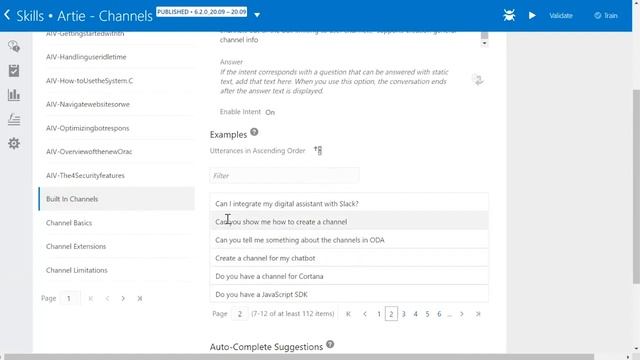Click the Train button
The height and width of the screenshot is (360, 640).
click(x=606, y=16)
